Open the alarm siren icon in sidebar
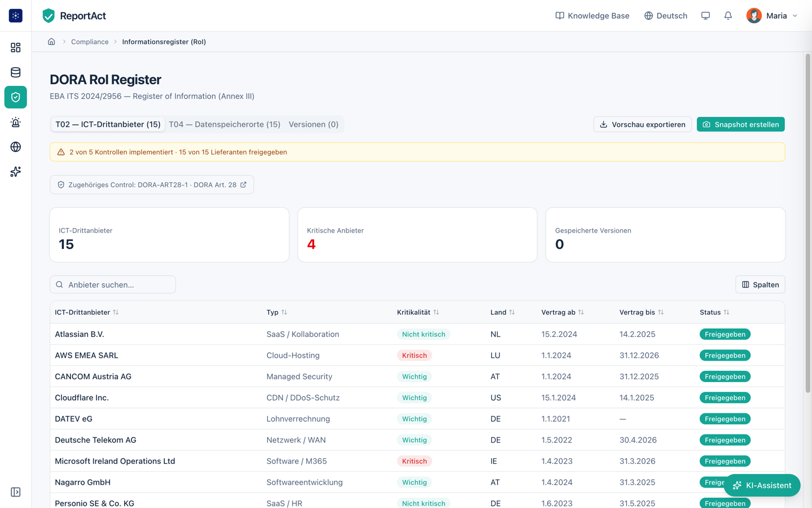The height and width of the screenshot is (508, 812). click(x=16, y=122)
